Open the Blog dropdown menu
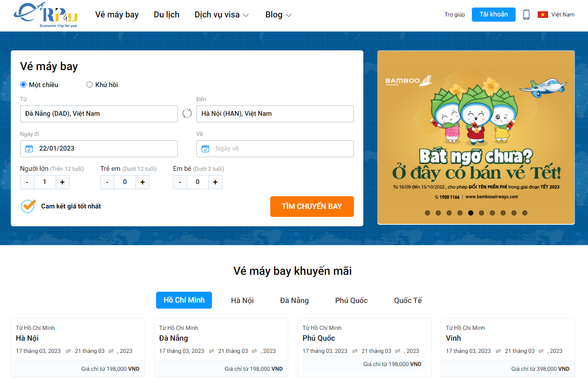The image size is (588, 383). [x=278, y=15]
